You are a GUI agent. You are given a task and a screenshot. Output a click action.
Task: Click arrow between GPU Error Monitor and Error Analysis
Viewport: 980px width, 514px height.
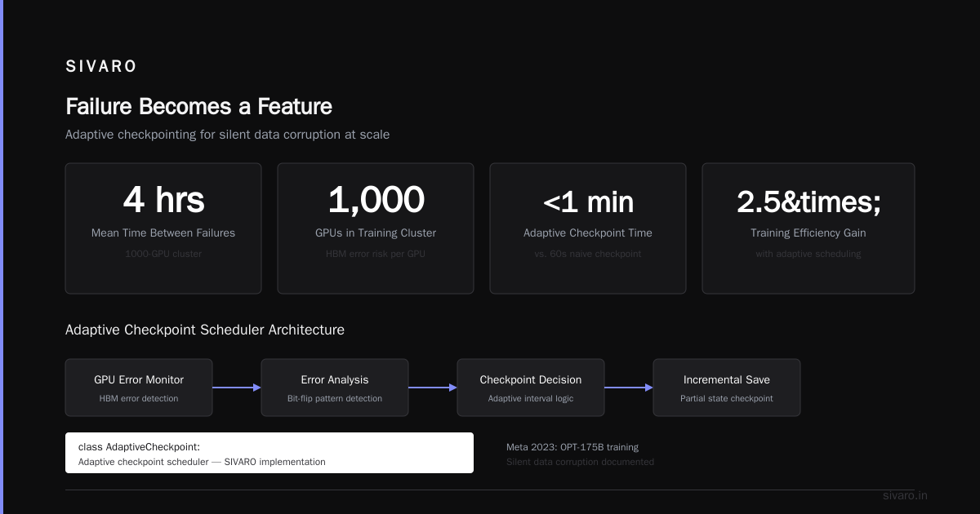[x=237, y=388]
